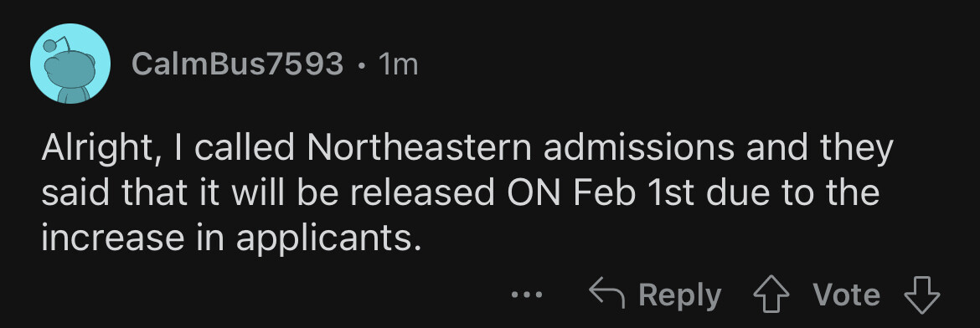
Task: Click the word 'admissions' in the comment
Action: [637, 147]
